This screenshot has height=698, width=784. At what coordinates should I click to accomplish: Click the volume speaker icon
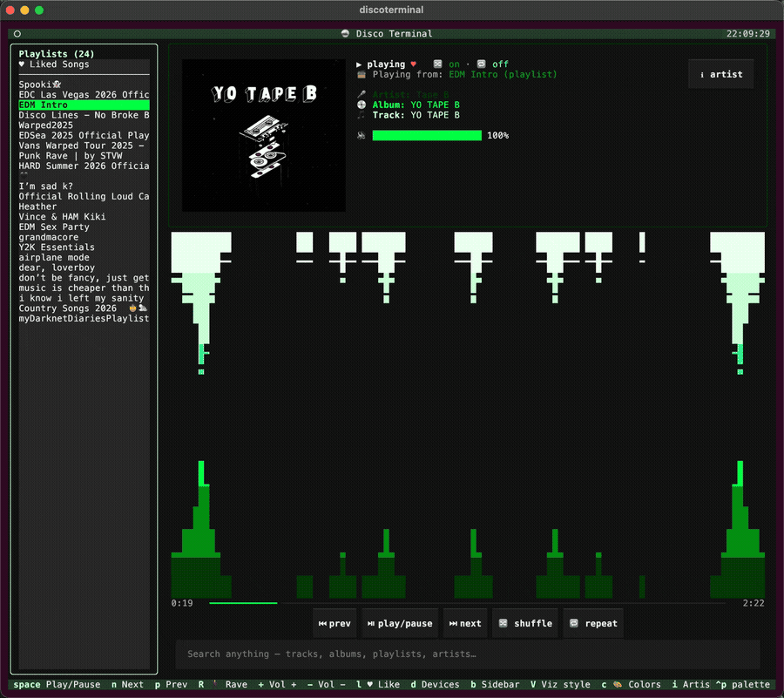point(362,135)
